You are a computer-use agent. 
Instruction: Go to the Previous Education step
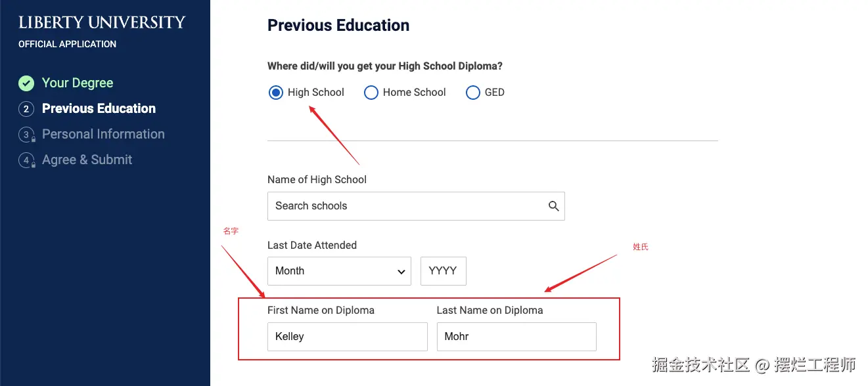tap(99, 109)
